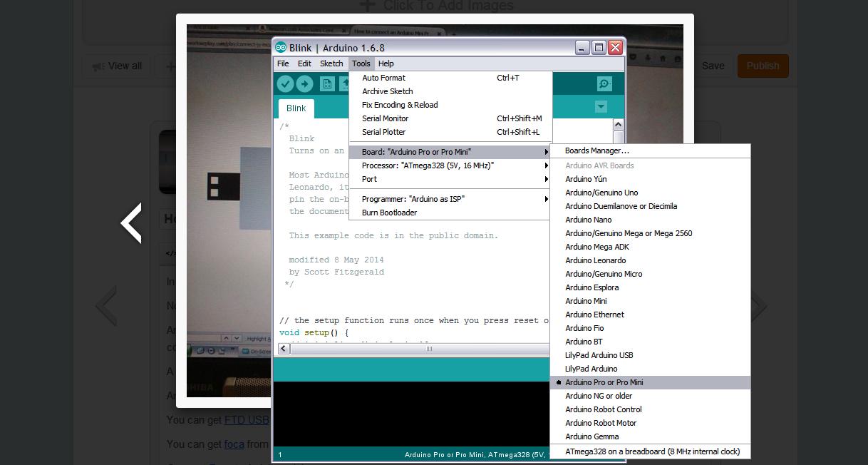The width and height of the screenshot is (868, 465).
Task: Pick Arduino Esplora board
Action: pos(650,287)
